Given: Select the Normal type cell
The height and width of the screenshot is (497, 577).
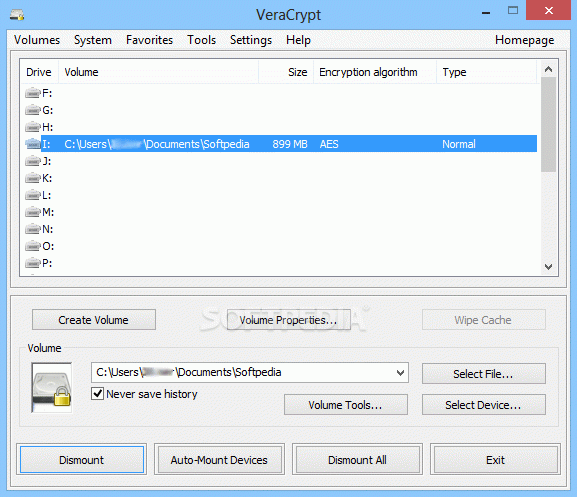Looking at the screenshot, I should click(x=459, y=144).
